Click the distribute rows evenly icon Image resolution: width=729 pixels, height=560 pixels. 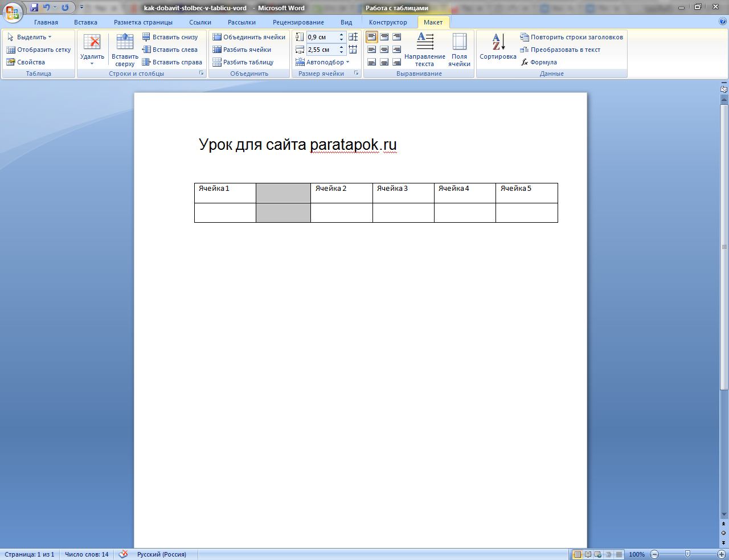tap(353, 37)
